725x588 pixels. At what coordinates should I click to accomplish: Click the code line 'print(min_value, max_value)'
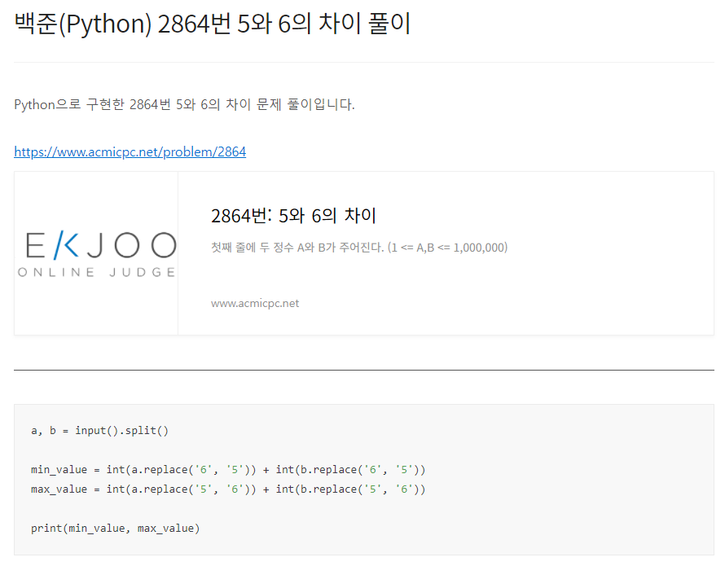(115, 529)
